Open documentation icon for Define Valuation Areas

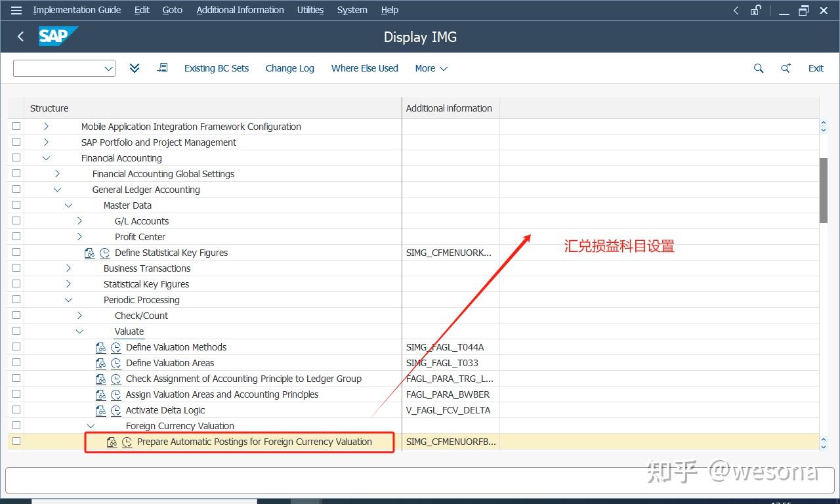tap(101, 363)
